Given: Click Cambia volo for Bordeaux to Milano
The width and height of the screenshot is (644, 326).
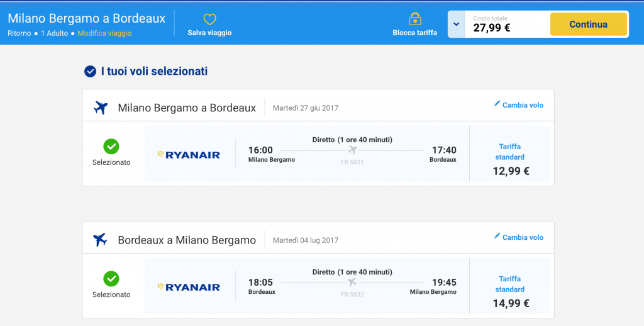Looking at the screenshot, I should [x=523, y=237].
